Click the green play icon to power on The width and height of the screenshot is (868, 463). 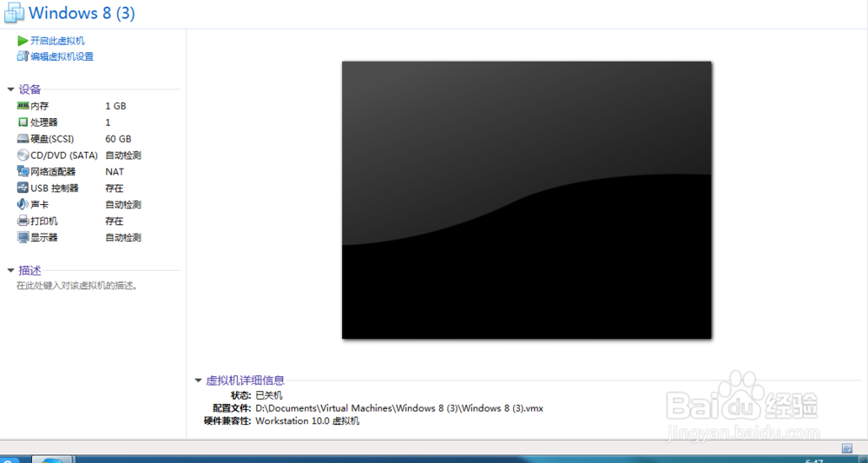23,41
